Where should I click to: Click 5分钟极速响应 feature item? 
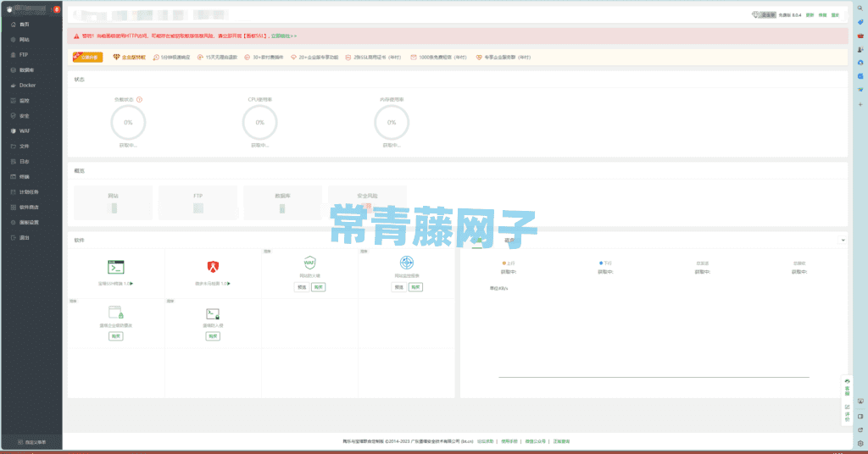[171, 57]
